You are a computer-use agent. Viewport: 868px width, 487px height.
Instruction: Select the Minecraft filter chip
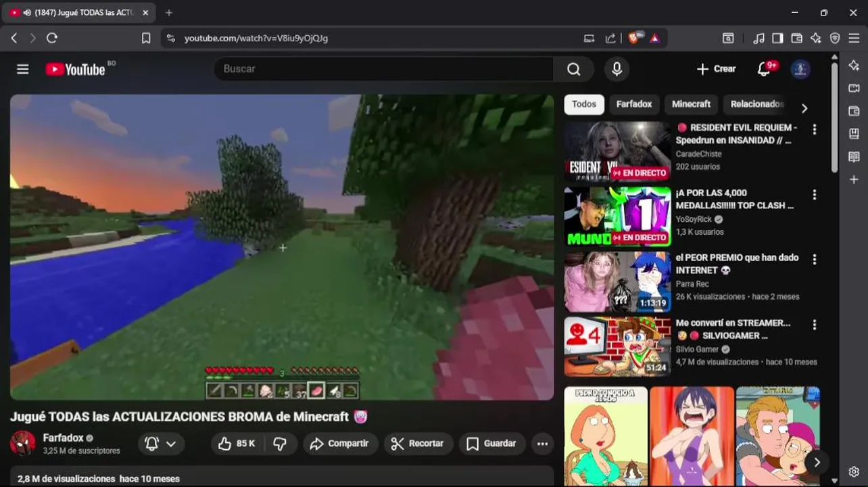[691, 104]
